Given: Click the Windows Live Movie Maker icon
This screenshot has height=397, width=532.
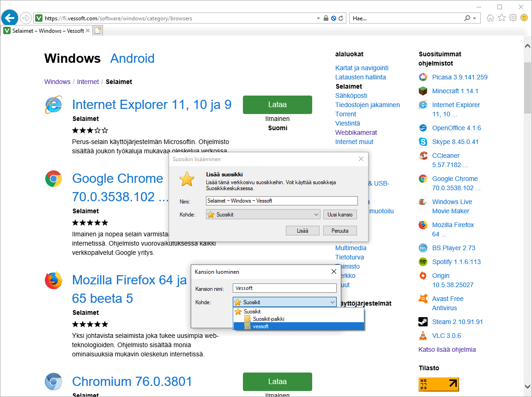Looking at the screenshot, I should [423, 202].
